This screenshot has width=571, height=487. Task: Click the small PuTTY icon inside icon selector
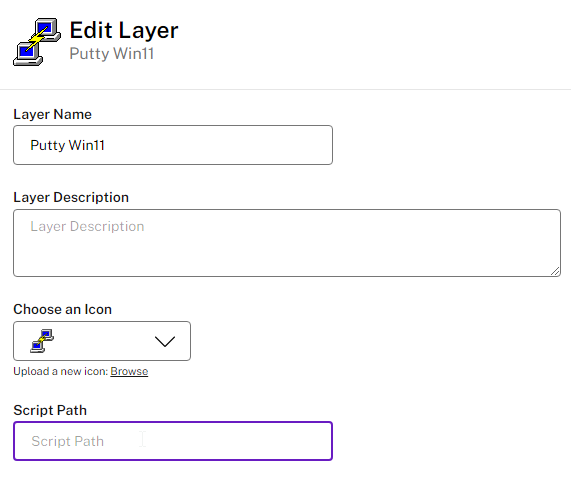click(42, 341)
